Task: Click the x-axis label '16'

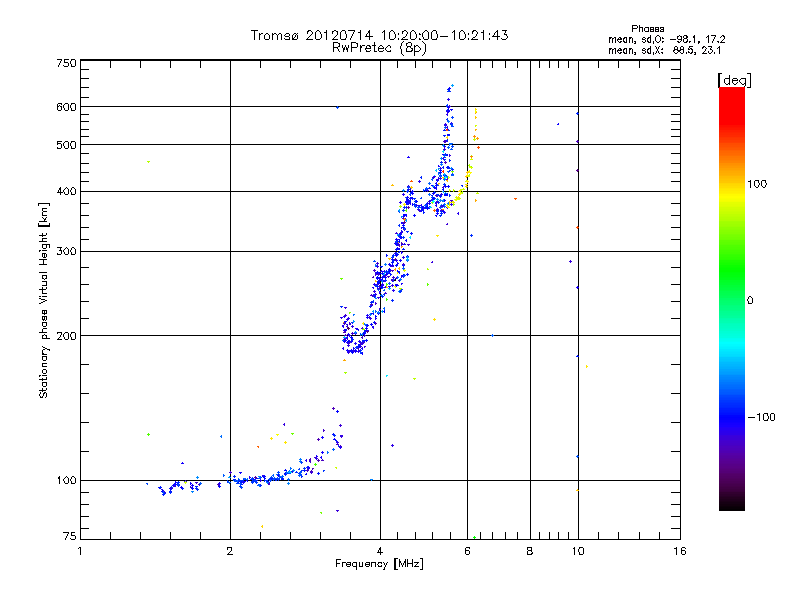Action: [680, 551]
